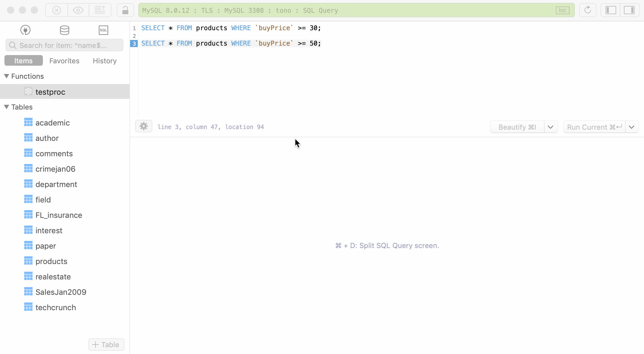644x354 pixels.
Task: Create a new table with the + Table button
Action: (106, 345)
